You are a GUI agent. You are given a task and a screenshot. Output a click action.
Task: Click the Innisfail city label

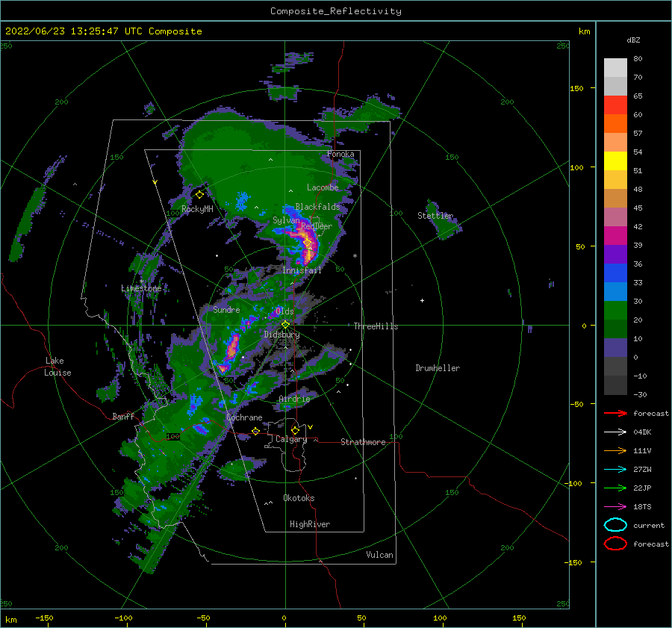(302, 270)
